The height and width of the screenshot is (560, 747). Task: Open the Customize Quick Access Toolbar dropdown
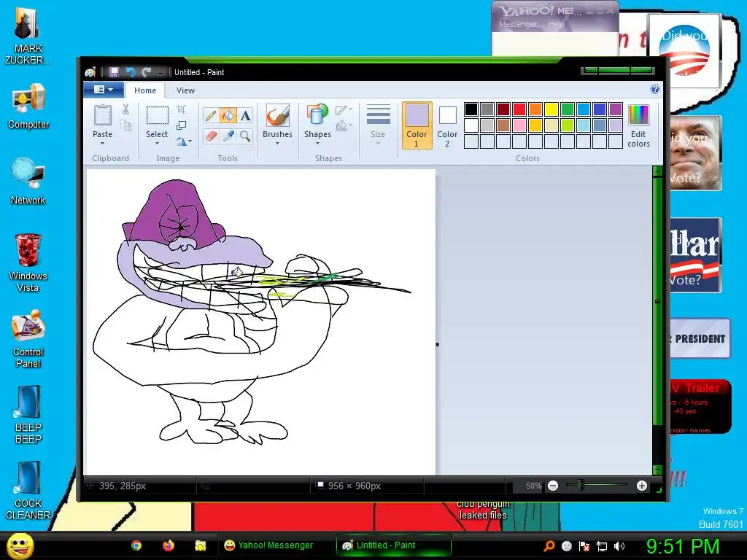click(160, 72)
